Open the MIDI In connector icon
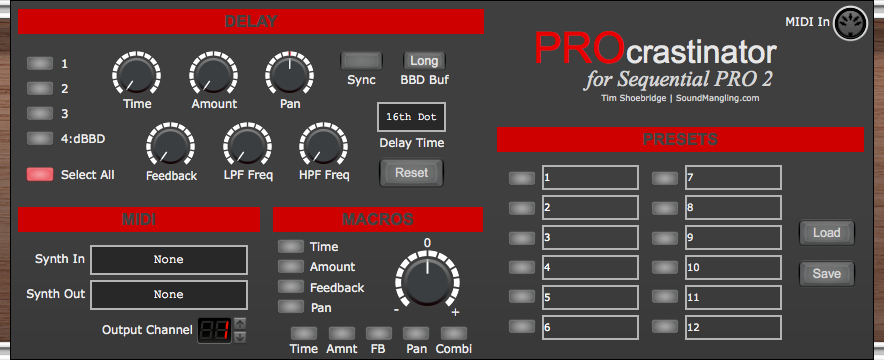This screenshot has height=360, width=884. click(850, 24)
